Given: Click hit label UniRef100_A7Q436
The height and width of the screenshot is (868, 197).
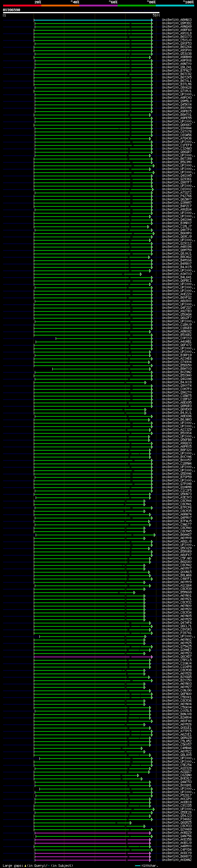Looking at the screenshot, I should [x=177, y=139].
